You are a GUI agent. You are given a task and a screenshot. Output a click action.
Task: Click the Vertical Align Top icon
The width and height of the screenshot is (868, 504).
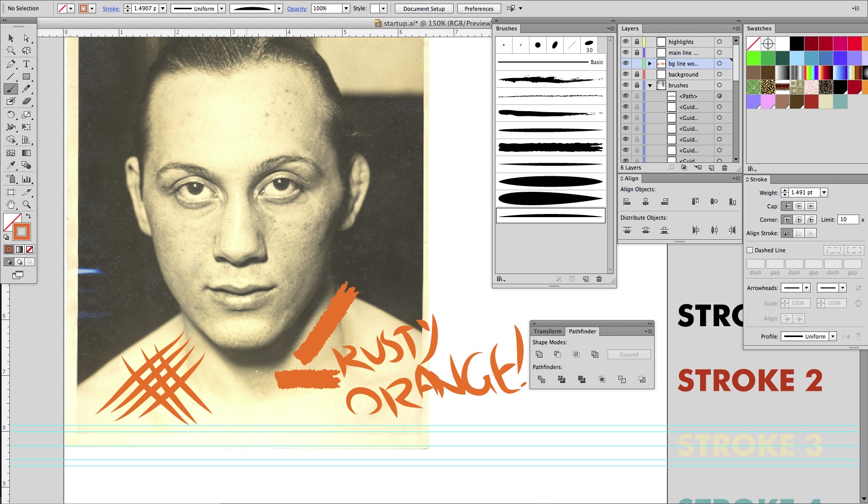(x=695, y=202)
